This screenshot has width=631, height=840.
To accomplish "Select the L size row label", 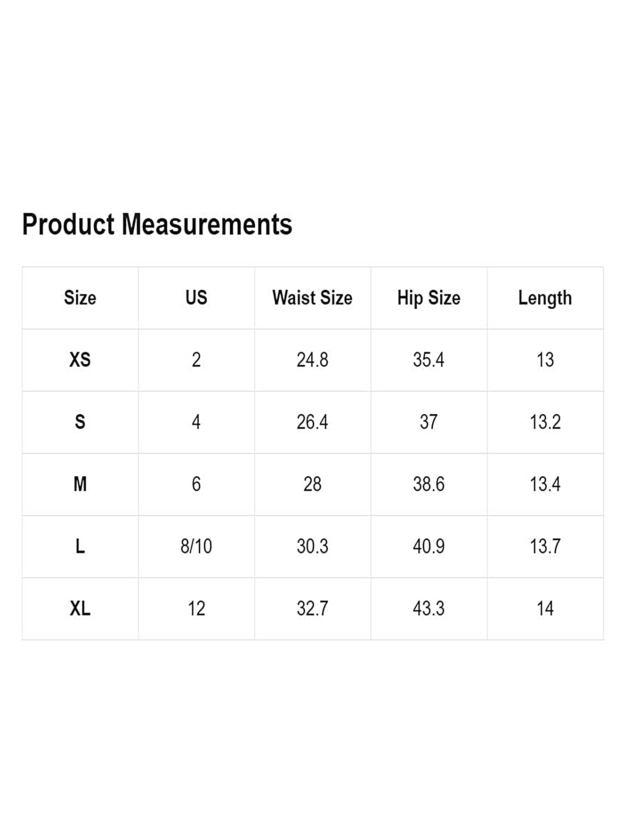I will [x=80, y=546].
